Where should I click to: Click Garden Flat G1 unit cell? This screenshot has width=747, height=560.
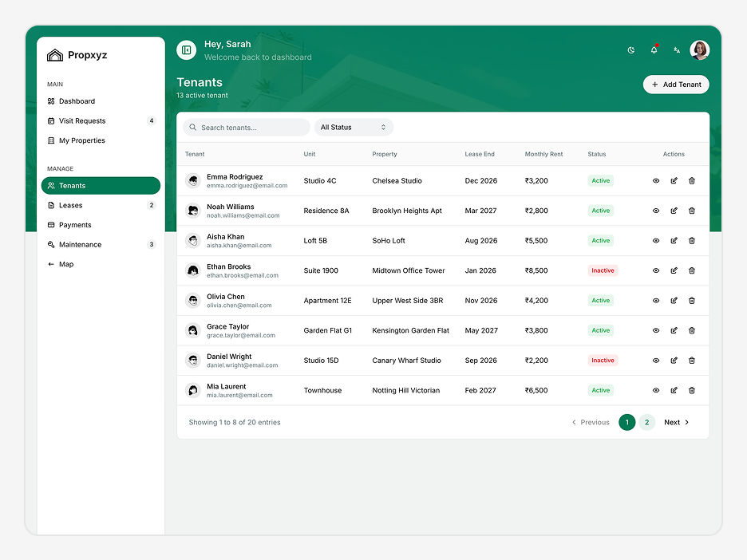click(328, 330)
